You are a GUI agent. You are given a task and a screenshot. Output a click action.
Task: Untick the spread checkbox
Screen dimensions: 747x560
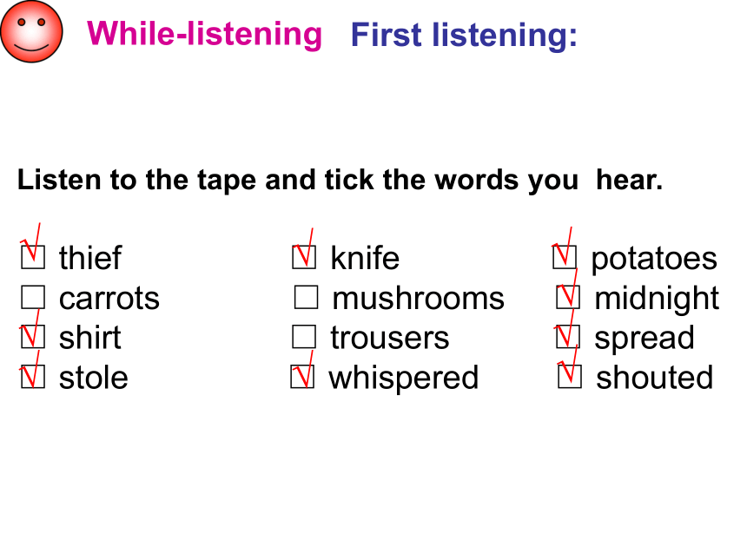(568, 337)
